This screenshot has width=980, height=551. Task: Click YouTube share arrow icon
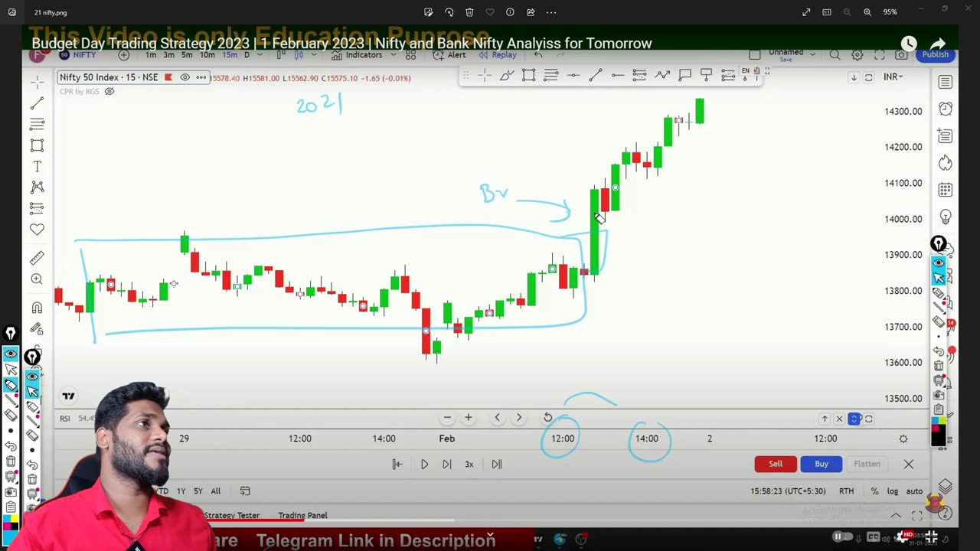tap(938, 44)
